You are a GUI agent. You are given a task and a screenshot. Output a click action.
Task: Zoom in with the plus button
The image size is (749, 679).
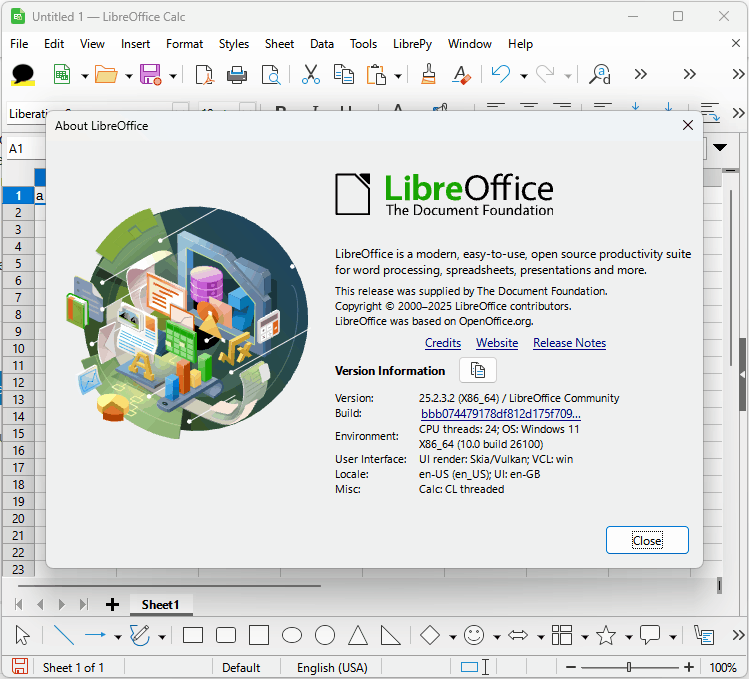(689, 667)
